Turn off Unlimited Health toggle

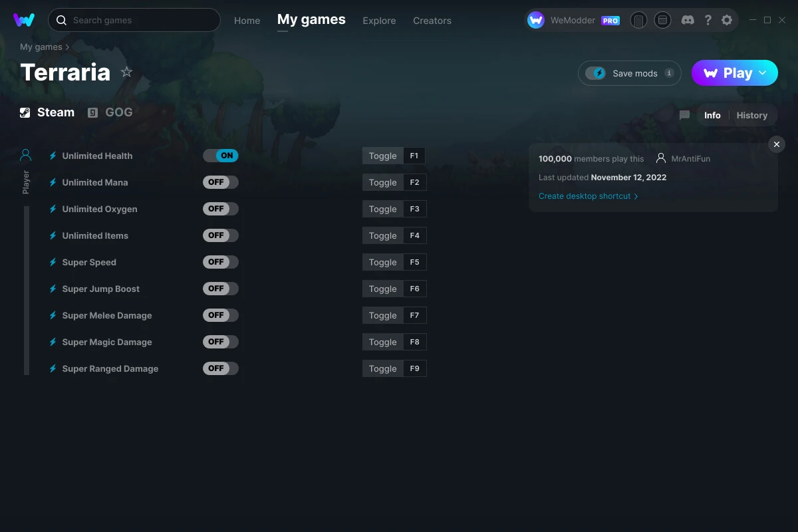221,156
